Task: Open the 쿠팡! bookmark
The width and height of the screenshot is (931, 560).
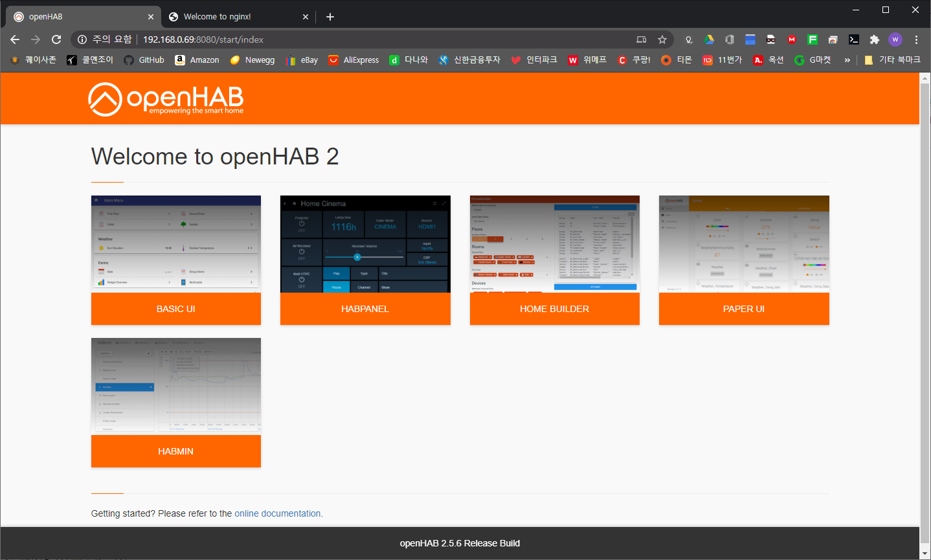Action: click(634, 60)
